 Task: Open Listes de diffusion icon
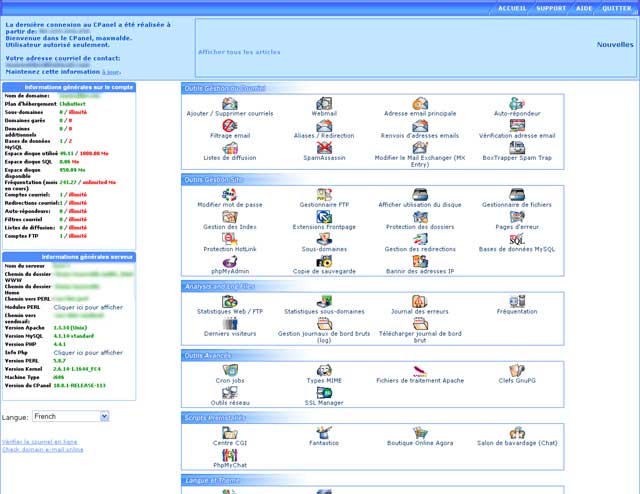click(x=230, y=148)
